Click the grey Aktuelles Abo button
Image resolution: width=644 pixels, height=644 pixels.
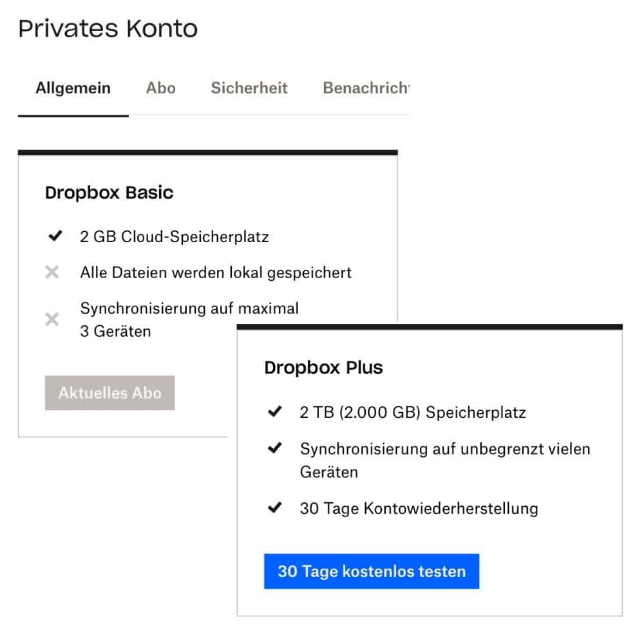pyautogui.click(x=109, y=393)
